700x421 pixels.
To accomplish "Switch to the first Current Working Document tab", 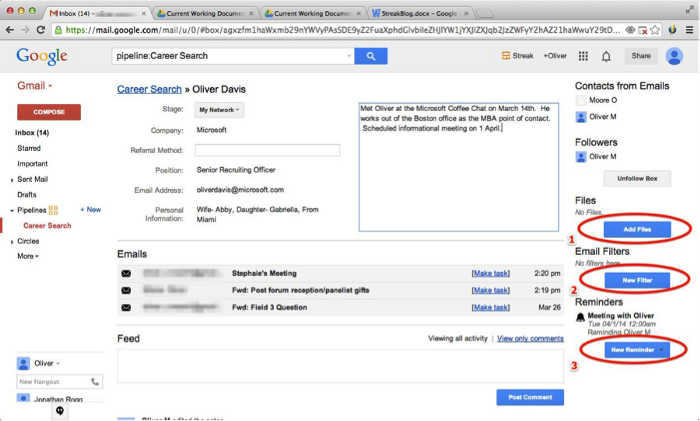I will [205, 13].
